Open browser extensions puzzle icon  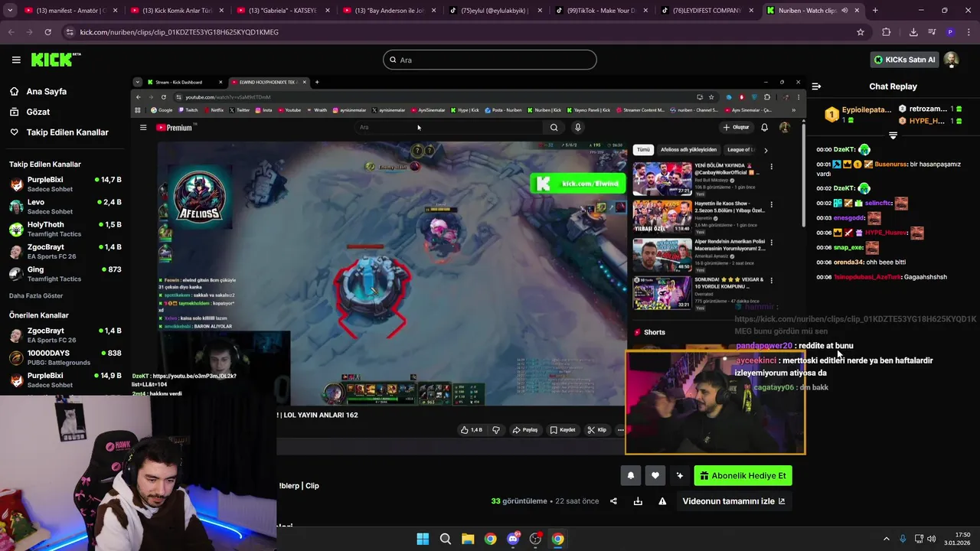tap(887, 32)
